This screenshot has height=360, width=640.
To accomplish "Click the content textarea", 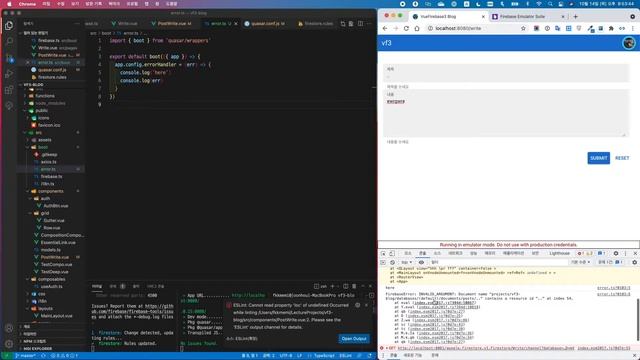I will 506,113.
